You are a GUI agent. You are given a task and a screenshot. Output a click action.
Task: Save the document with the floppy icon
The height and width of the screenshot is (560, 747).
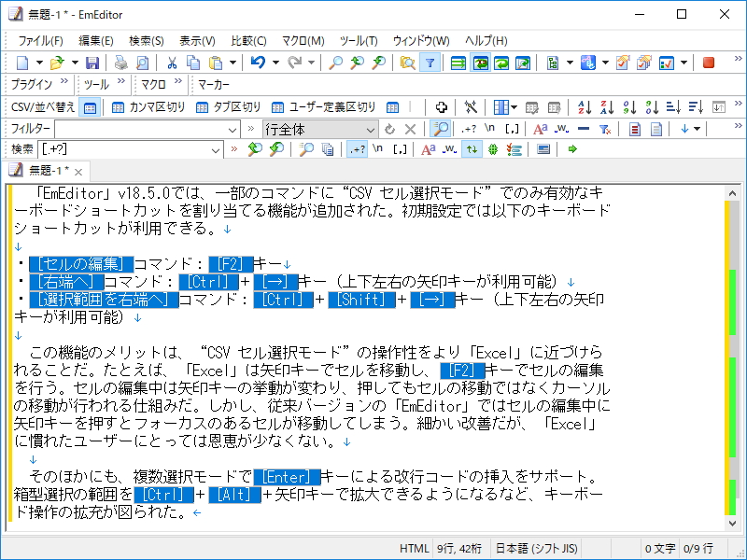click(x=92, y=63)
